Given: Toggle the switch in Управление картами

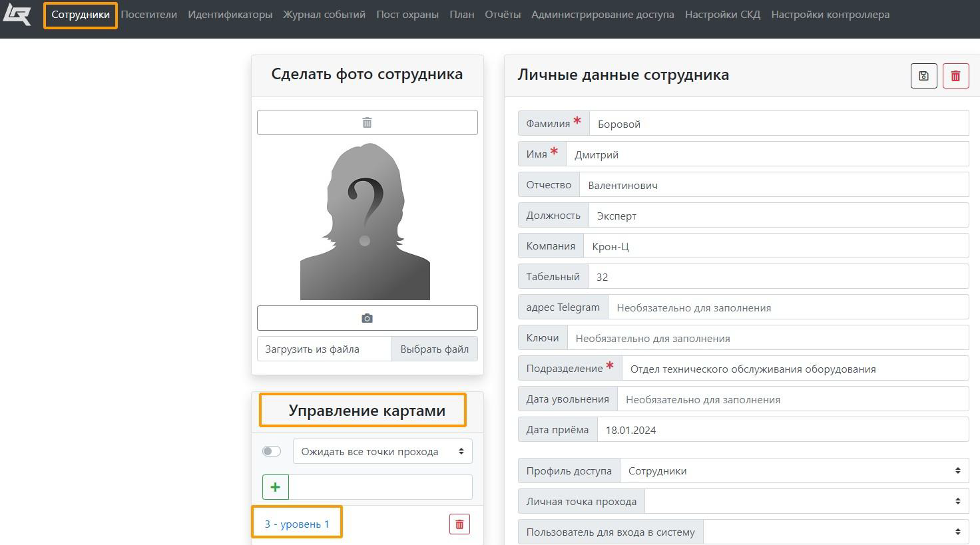Looking at the screenshot, I should [x=272, y=452].
